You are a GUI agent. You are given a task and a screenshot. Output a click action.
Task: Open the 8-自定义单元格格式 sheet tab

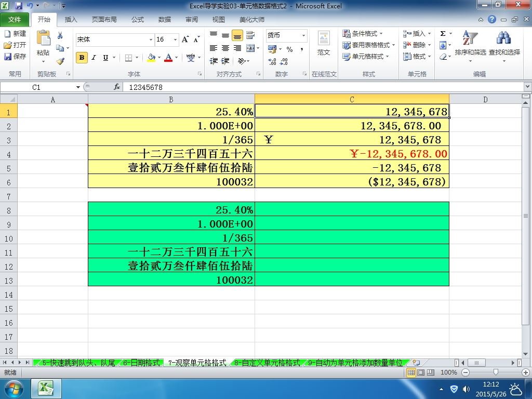267,363
